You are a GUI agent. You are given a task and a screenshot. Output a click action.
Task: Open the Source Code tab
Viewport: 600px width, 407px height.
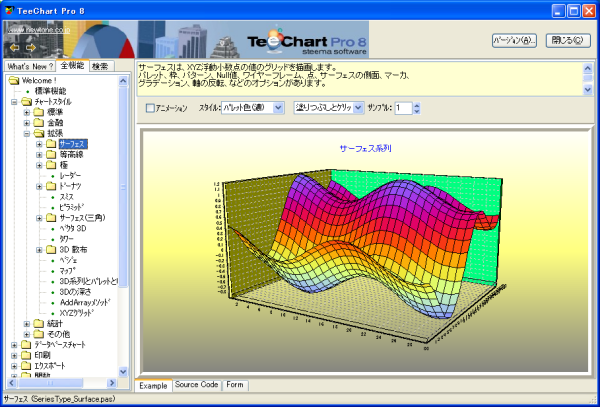click(197, 385)
